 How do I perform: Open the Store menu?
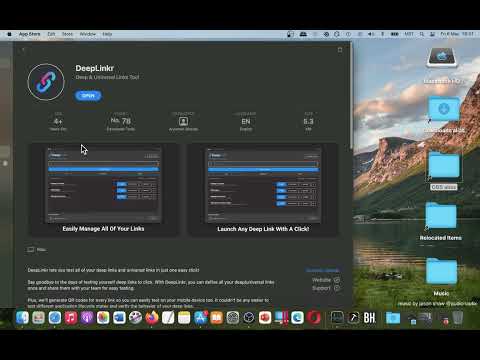(67, 34)
